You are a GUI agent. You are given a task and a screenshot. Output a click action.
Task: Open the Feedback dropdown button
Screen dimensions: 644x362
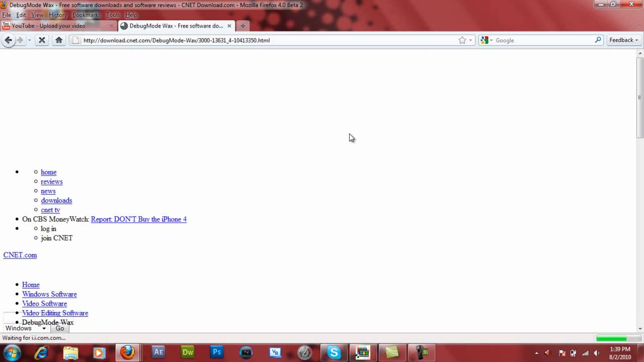[624, 40]
